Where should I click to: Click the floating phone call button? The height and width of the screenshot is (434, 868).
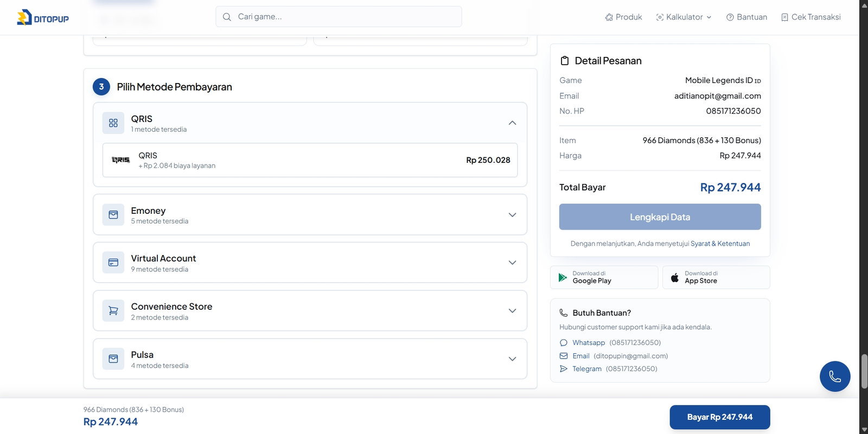[834, 376]
